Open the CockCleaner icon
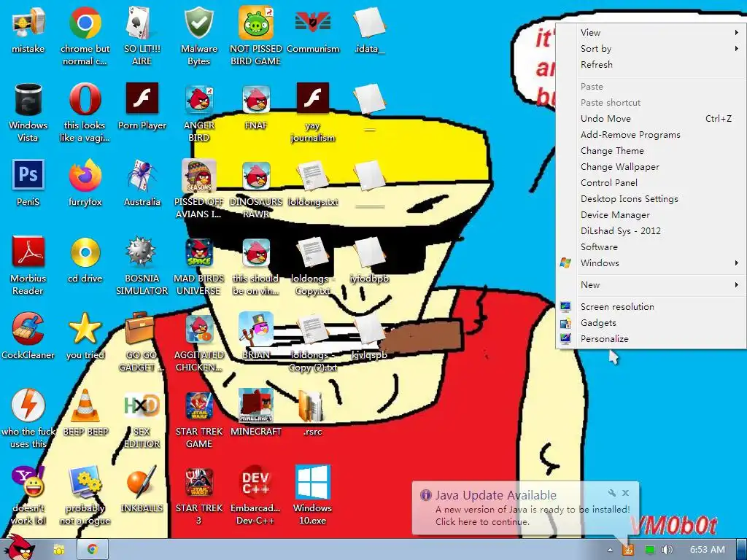The width and height of the screenshot is (747, 560). click(28, 328)
